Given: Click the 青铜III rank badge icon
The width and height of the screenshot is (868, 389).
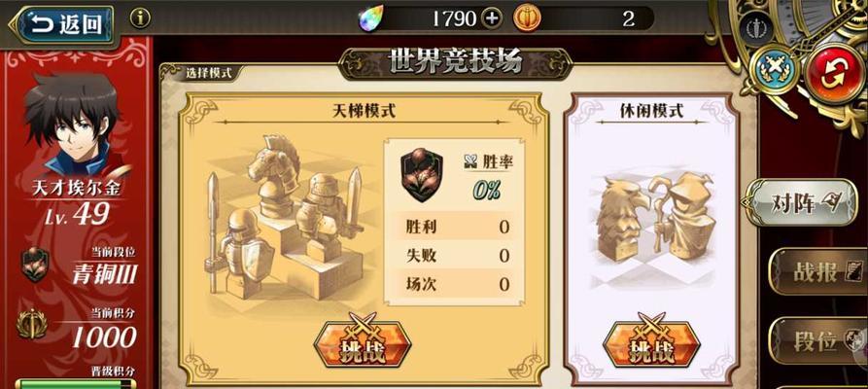Looking at the screenshot, I should pyautogui.click(x=35, y=265).
